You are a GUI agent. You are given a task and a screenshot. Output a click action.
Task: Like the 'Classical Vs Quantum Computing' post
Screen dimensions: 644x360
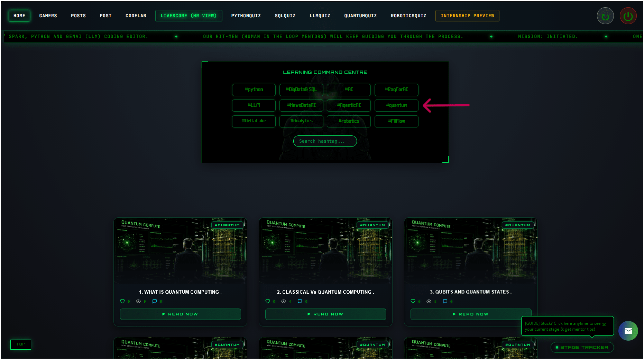(x=268, y=301)
